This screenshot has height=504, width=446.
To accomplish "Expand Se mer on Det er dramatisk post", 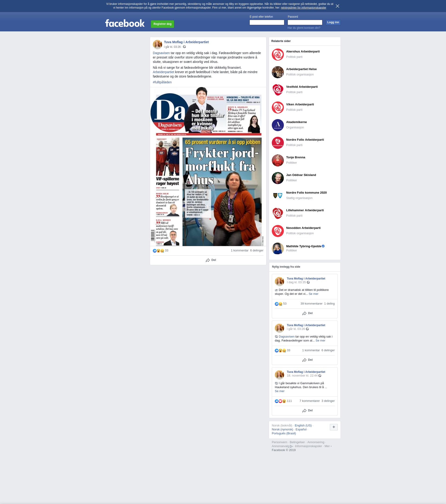I will (313, 294).
